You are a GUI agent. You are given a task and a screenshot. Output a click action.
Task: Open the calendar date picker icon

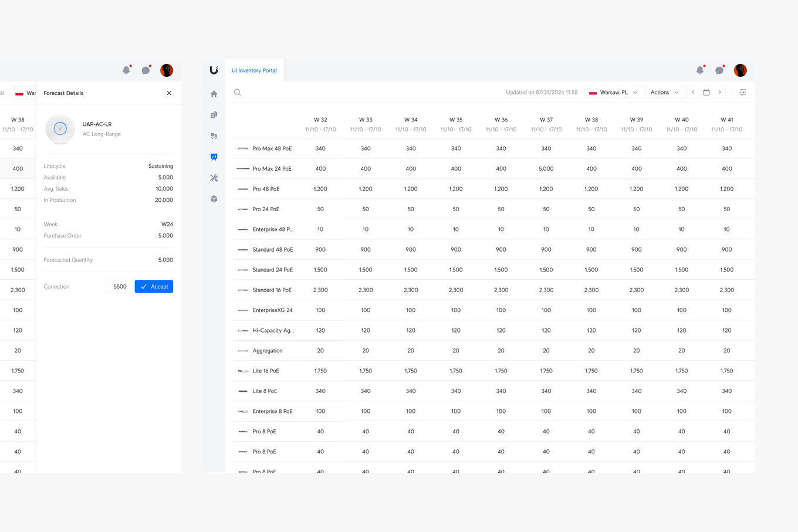pyautogui.click(x=706, y=92)
